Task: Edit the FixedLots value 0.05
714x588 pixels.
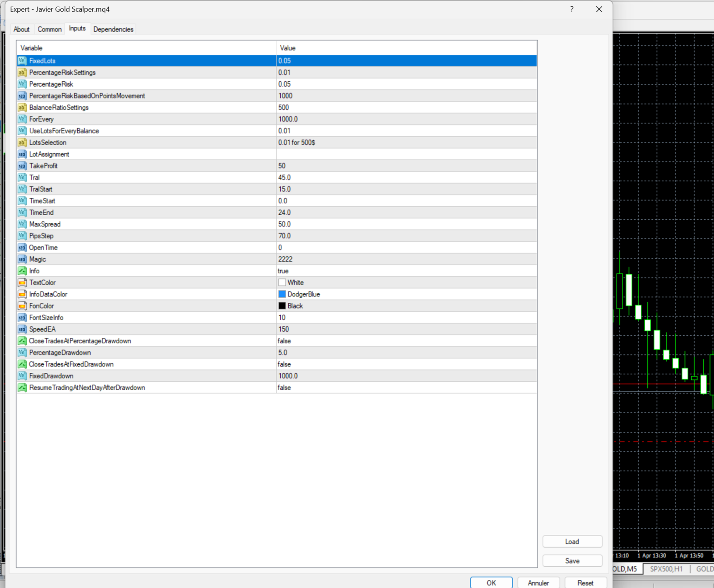Action: click(407, 61)
